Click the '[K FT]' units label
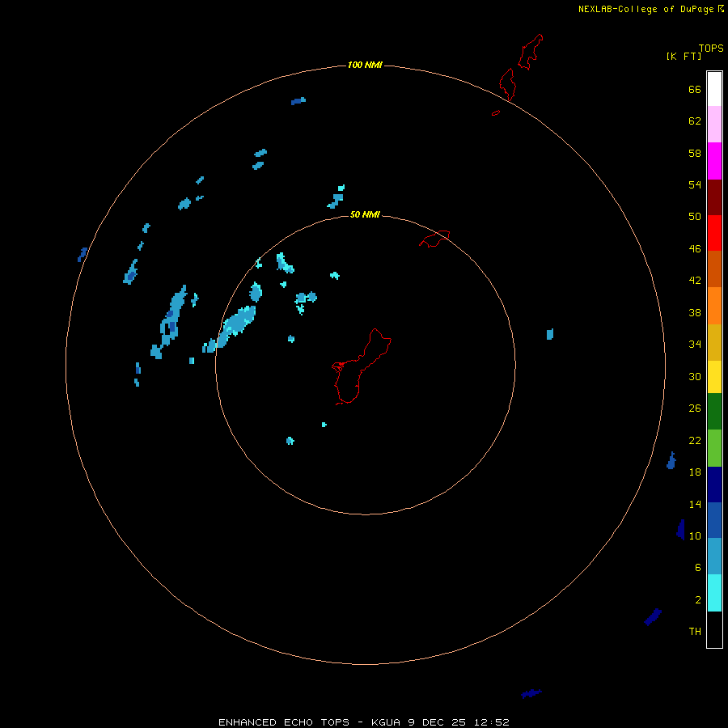 tap(684, 56)
